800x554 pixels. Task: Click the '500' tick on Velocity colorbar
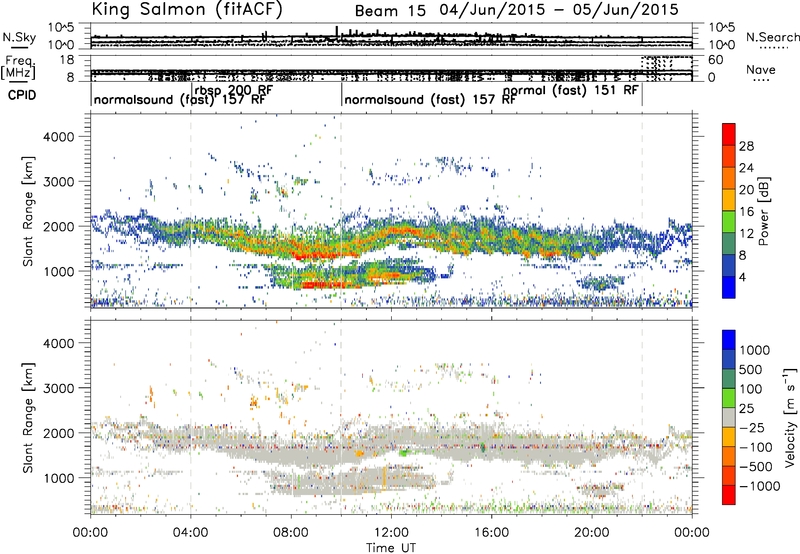click(x=751, y=369)
